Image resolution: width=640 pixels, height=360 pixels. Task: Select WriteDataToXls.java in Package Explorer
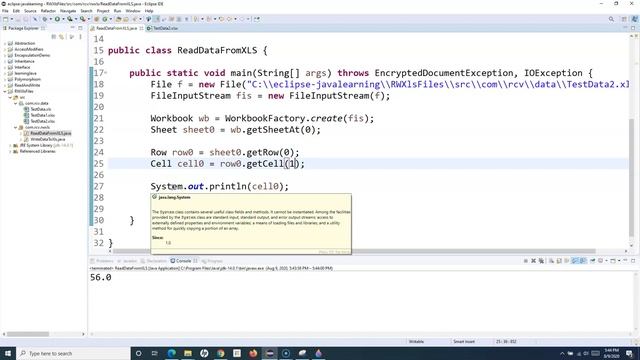[47, 139]
